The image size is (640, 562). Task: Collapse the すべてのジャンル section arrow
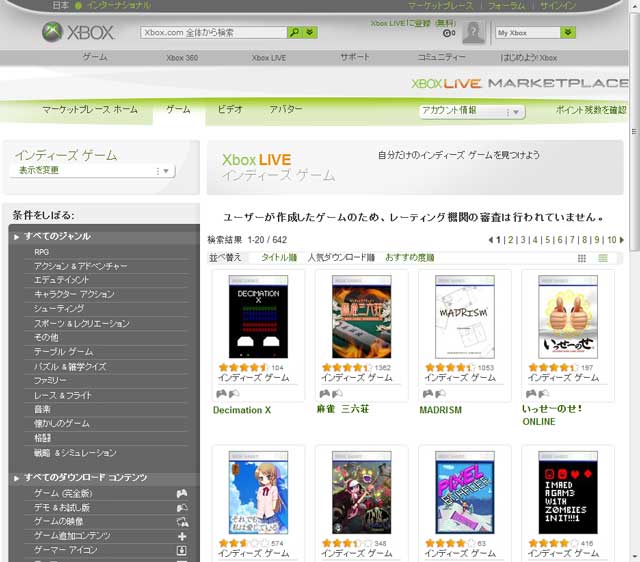click(x=16, y=237)
